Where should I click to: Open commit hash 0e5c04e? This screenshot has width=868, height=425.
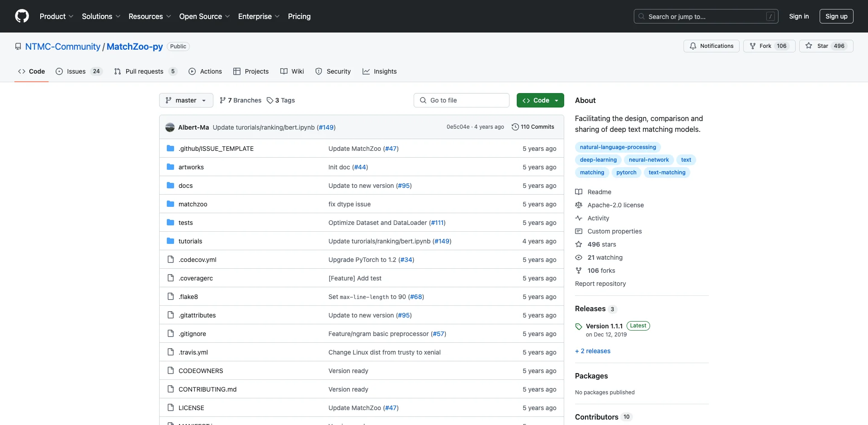[x=458, y=127]
